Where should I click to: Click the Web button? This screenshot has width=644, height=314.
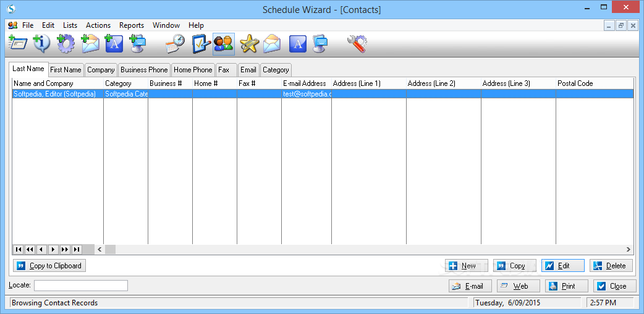coord(519,286)
